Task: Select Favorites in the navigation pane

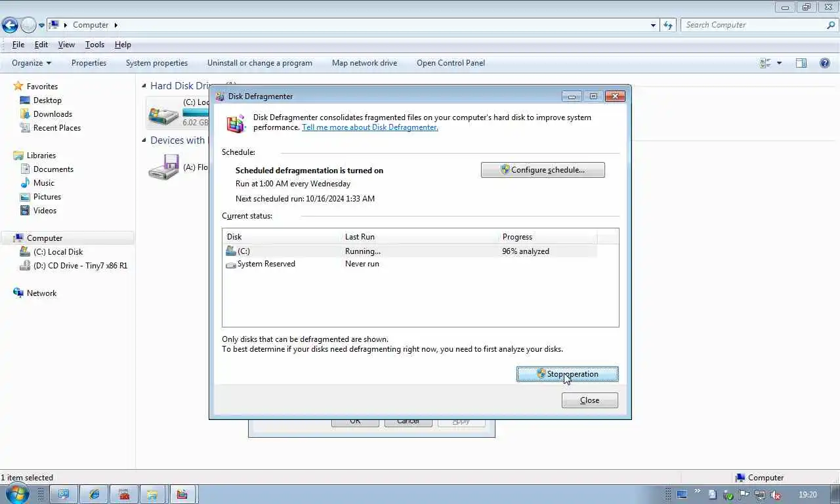Action: [42, 87]
